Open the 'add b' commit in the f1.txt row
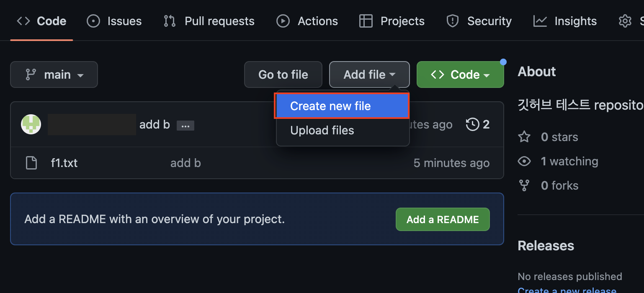 pos(185,163)
